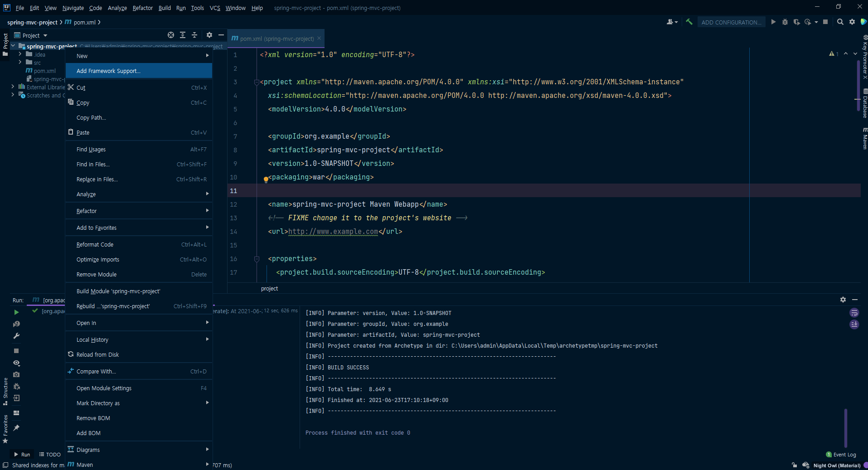Screen dimensions: 868x470
Task: Click the warning indicator in the editor
Action: click(834, 54)
